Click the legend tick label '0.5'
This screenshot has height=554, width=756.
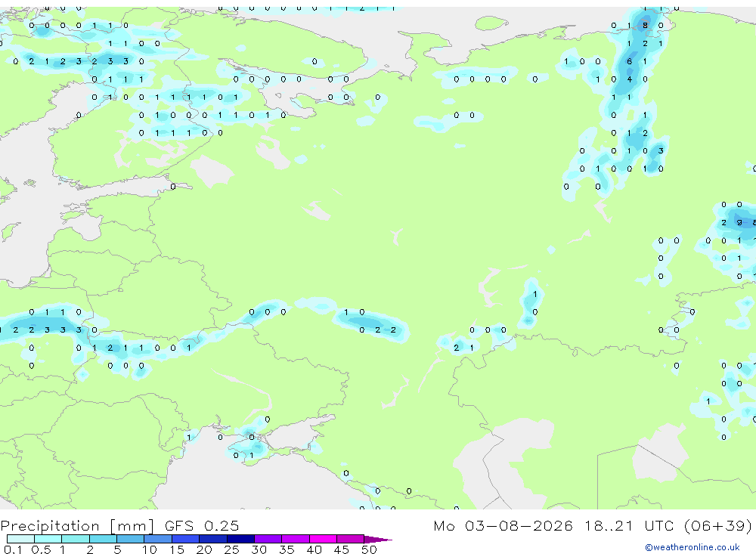[x=41, y=549]
